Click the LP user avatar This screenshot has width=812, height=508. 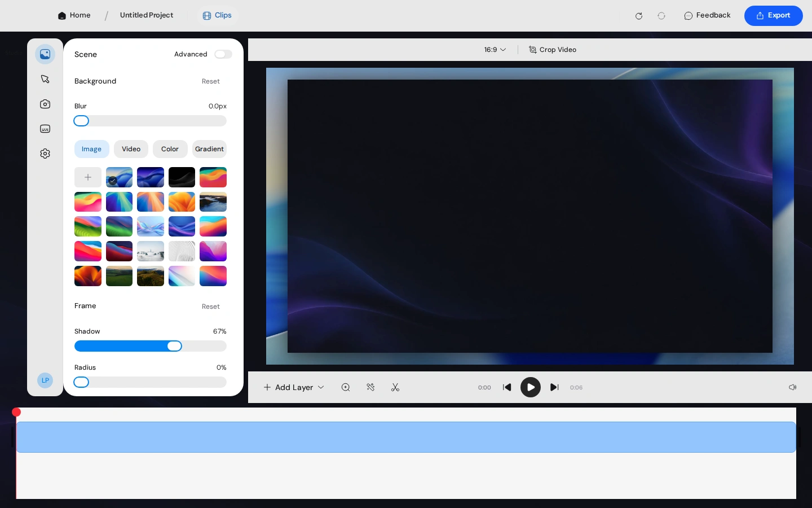pyautogui.click(x=45, y=380)
